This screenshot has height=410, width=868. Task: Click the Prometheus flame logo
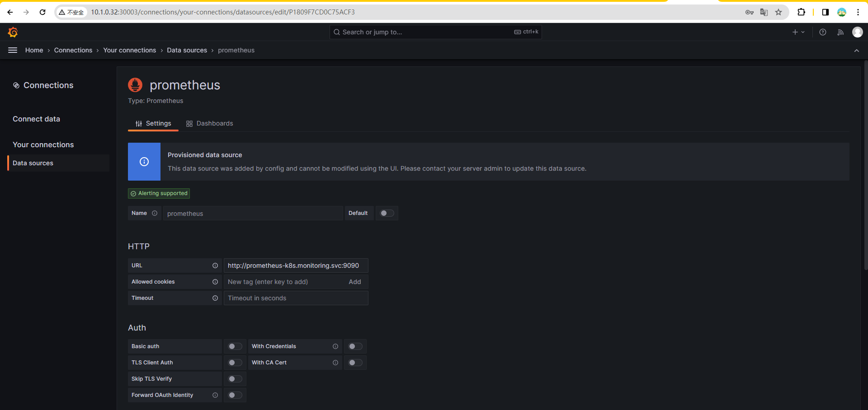pyautogui.click(x=135, y=85)
